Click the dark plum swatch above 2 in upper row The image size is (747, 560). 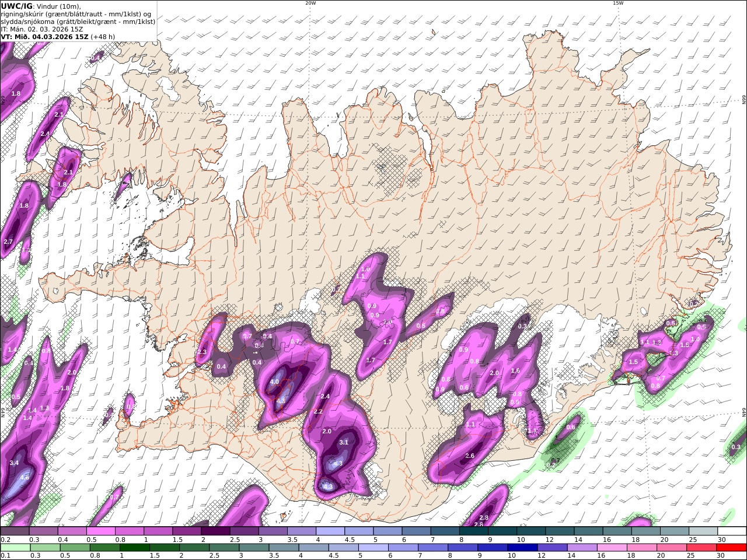pyautogui.click(x=215, y=531)
